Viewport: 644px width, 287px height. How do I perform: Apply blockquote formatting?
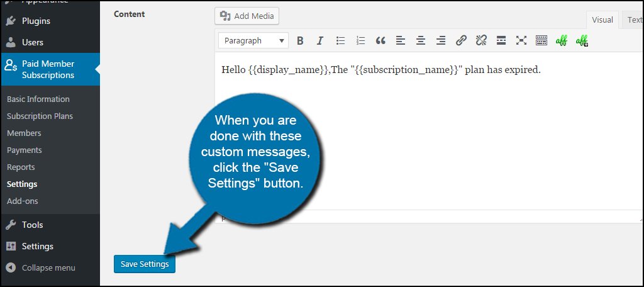[380, 41]
